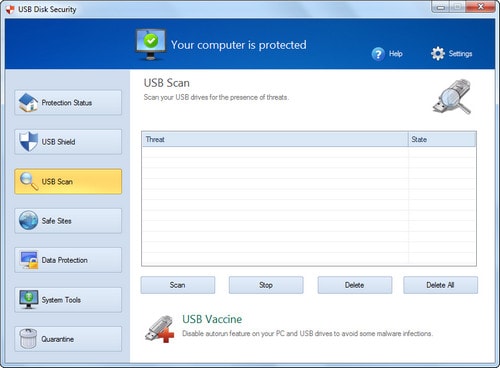The width and height of the screenshot is (500, 368).
Task: Click the USB Disk Security title bar icon
Action: pos(10,9)
